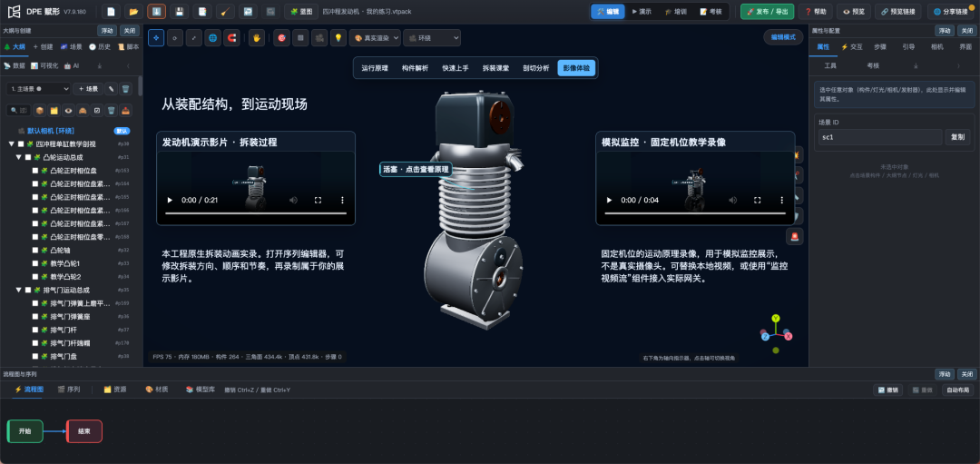Click the broom clean-up icon
The width and height of the screenshot is (980, 464).
pyautogui.click(x=225, y=11)
